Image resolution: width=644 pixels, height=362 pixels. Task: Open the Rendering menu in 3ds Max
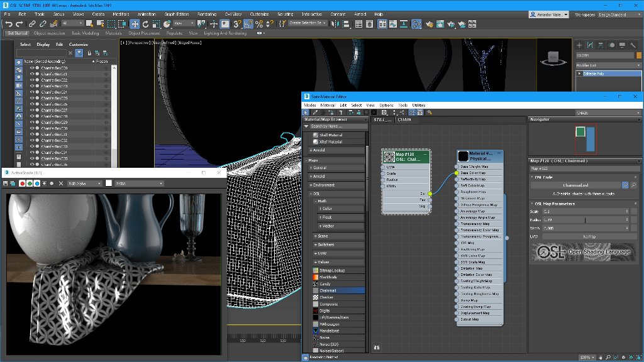point(206,14)
